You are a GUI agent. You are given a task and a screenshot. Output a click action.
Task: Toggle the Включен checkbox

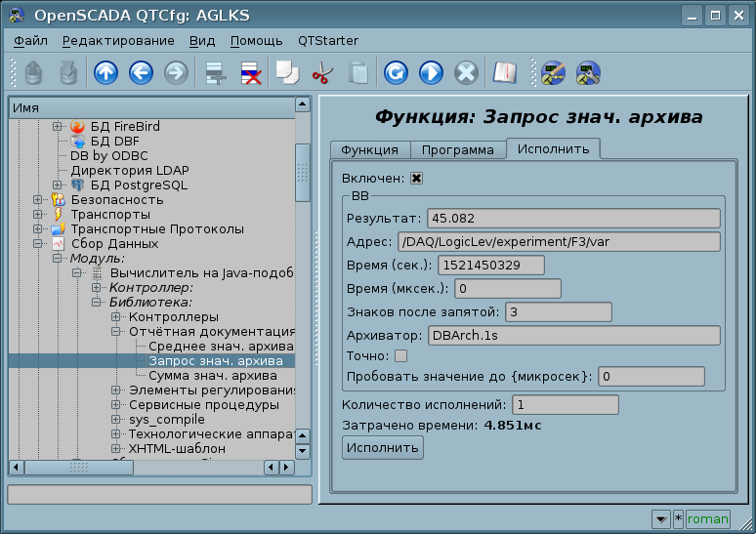coord(416,179)
